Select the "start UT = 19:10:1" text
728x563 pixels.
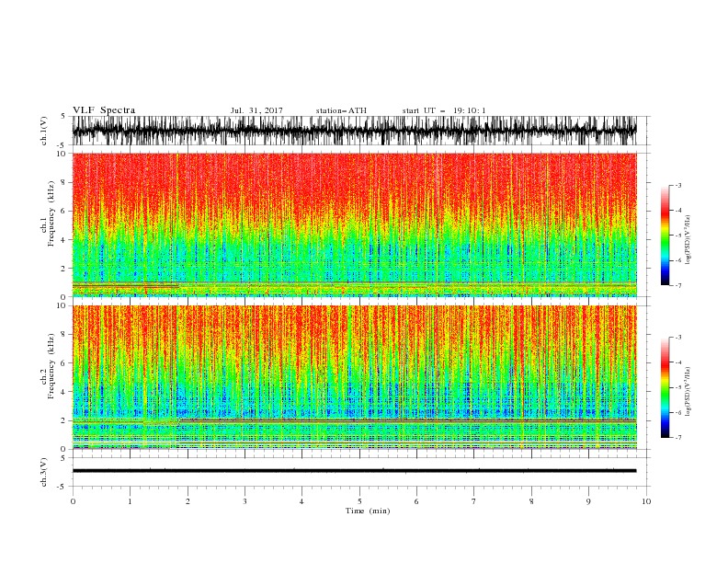pyautogui.click(x=444, y=110)
